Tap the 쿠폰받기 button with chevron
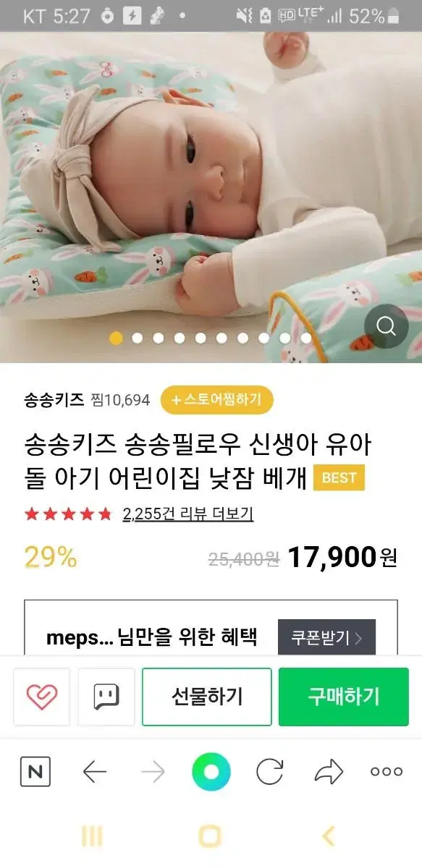This screenshot has height=868, width=422. point(327,638)
